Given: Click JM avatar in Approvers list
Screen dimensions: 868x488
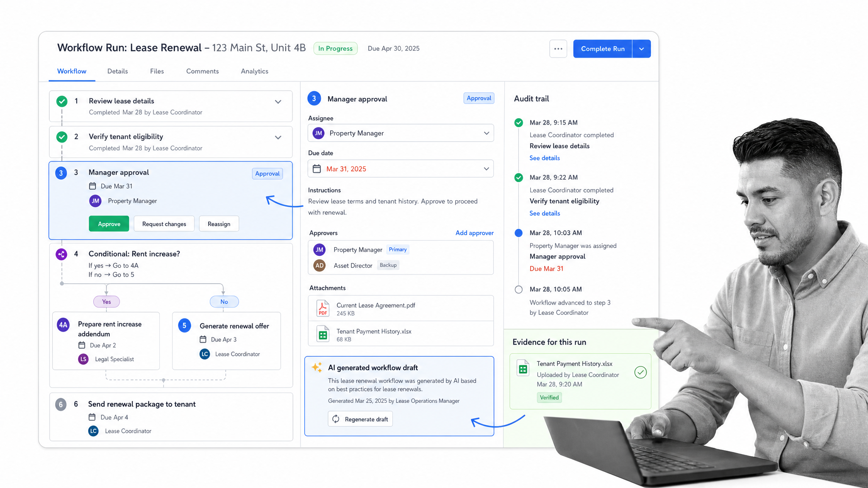Looking at the screenshot, I should [320, 250].
